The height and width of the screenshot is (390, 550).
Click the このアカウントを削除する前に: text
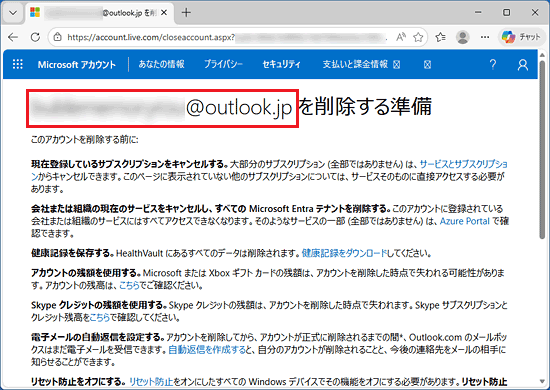[x=85, y=140]
